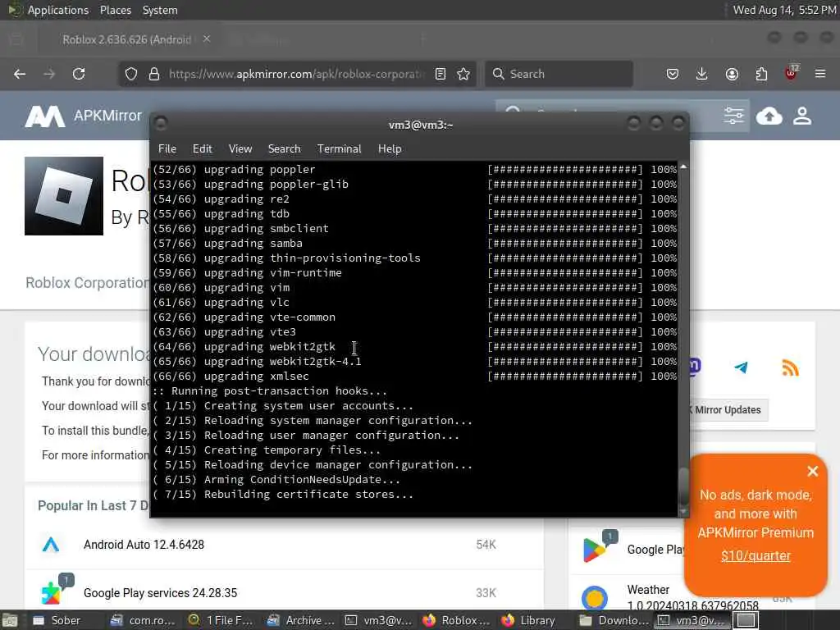Screen dimensions: 840x630
Task: Open the extensions puzzle icon
Action: (x=761, y=74)
